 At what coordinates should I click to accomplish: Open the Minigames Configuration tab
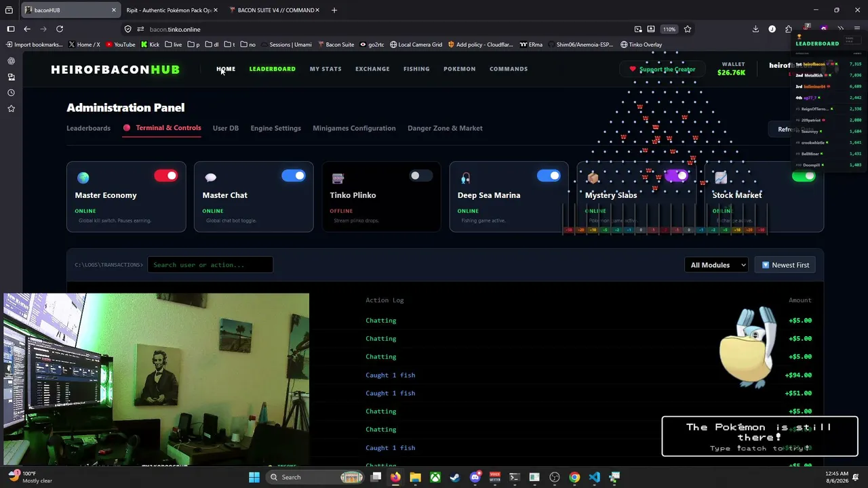[x=354, y=128]
